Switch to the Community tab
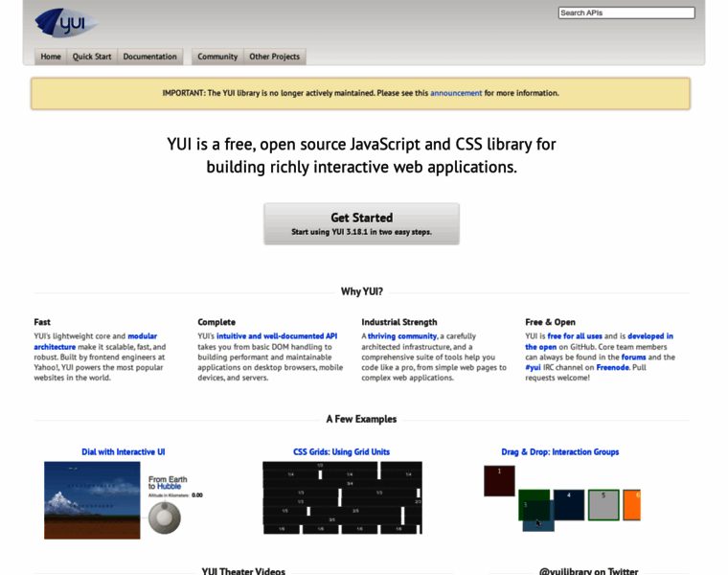Screen dimensions: 728x575 click(217, 57)
